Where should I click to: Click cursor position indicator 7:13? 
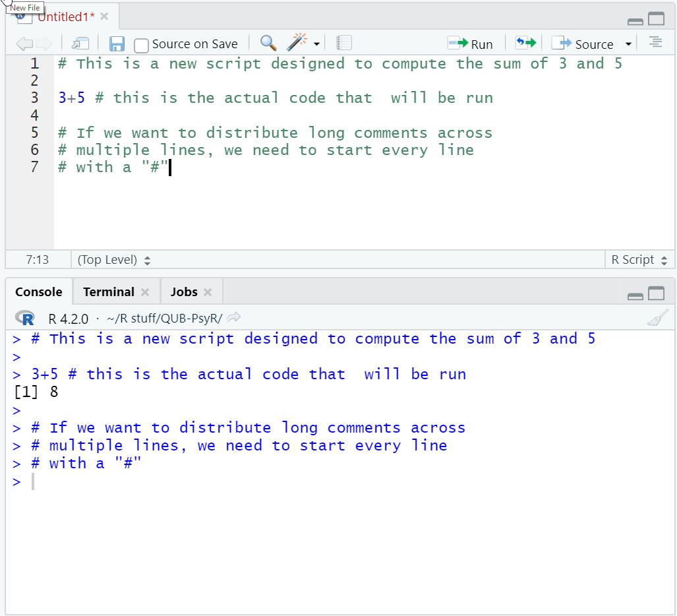[38, 260]
